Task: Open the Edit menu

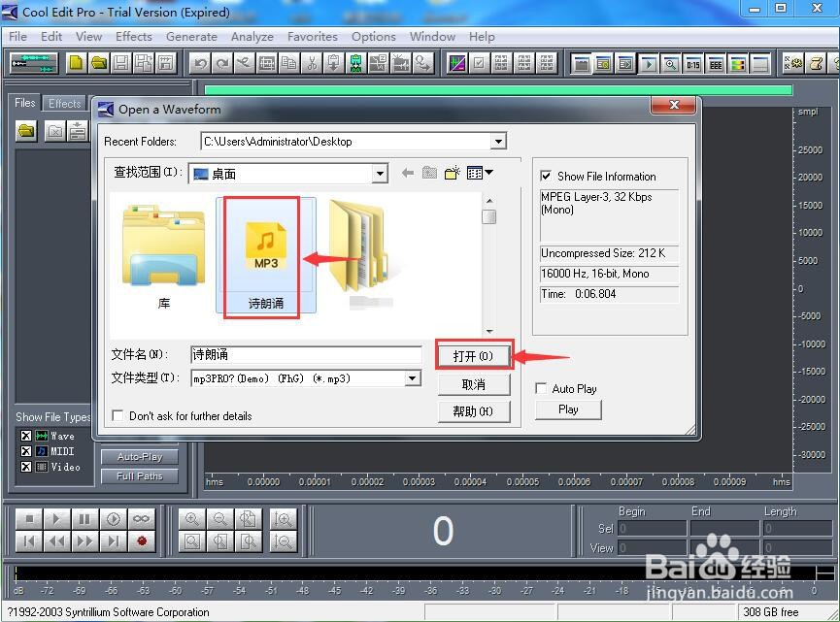Action: 51,37
